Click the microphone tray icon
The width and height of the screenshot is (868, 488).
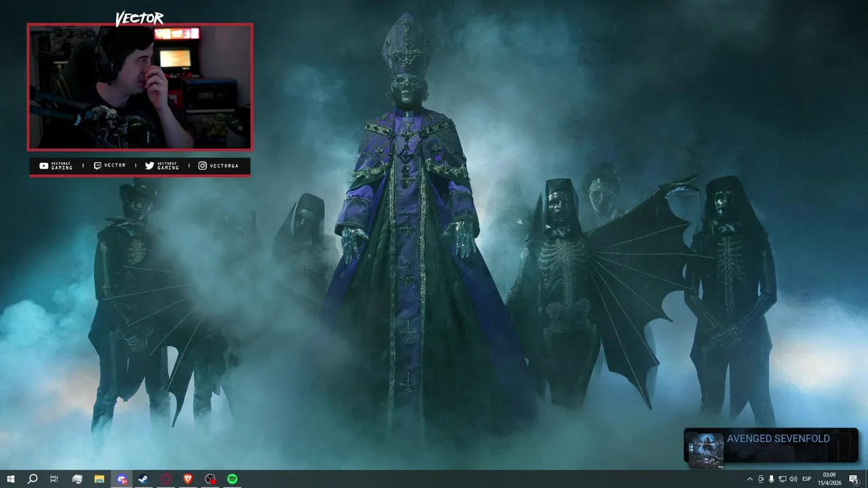click(771, 479)
